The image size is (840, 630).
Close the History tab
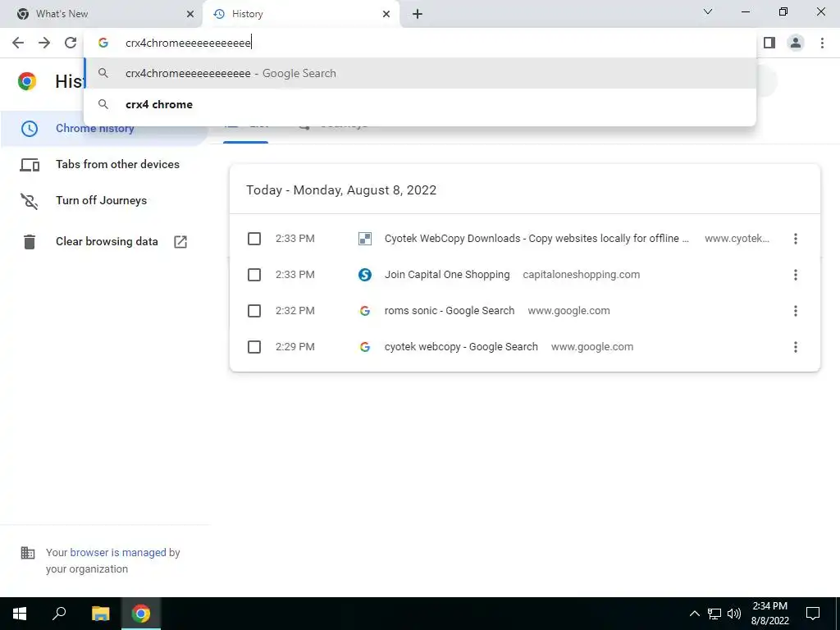coord(386,14)
